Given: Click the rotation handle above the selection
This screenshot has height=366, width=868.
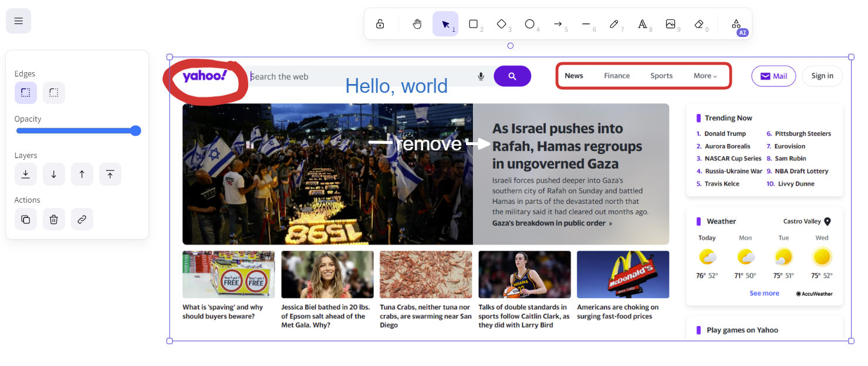Looking at the screenshot, I should coord(510,46).
